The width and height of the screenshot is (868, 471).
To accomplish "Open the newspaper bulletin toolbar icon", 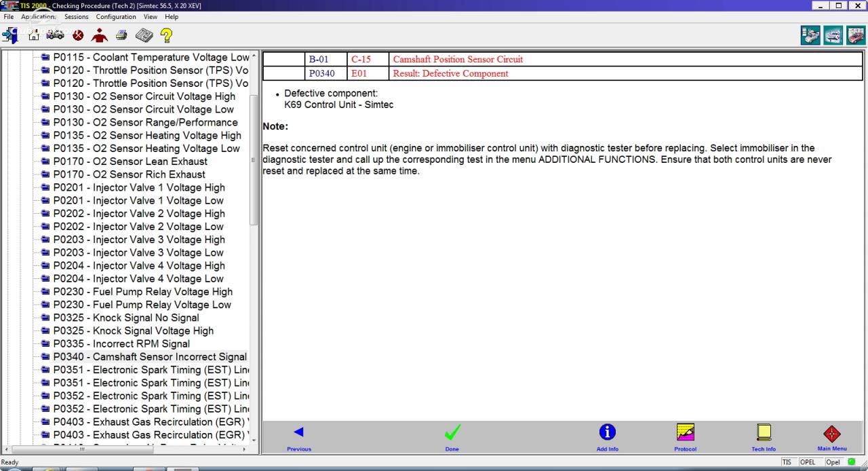I will coord(144,35).
